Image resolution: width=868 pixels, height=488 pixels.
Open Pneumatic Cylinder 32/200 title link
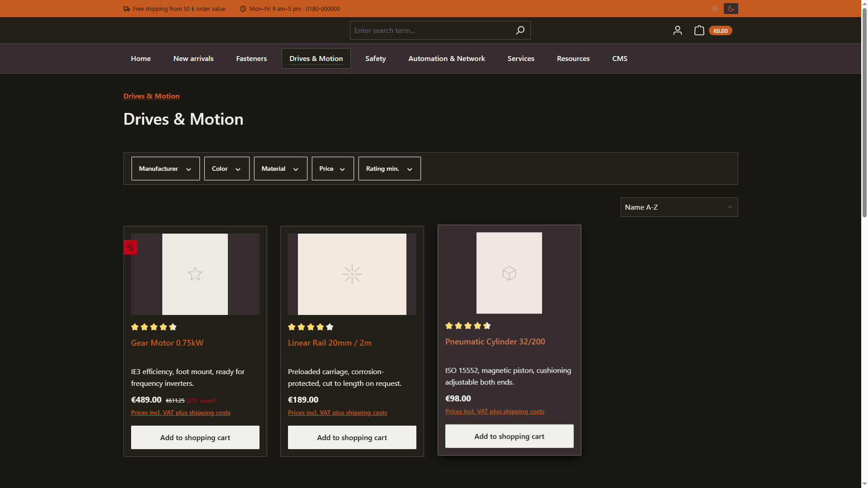495,342
